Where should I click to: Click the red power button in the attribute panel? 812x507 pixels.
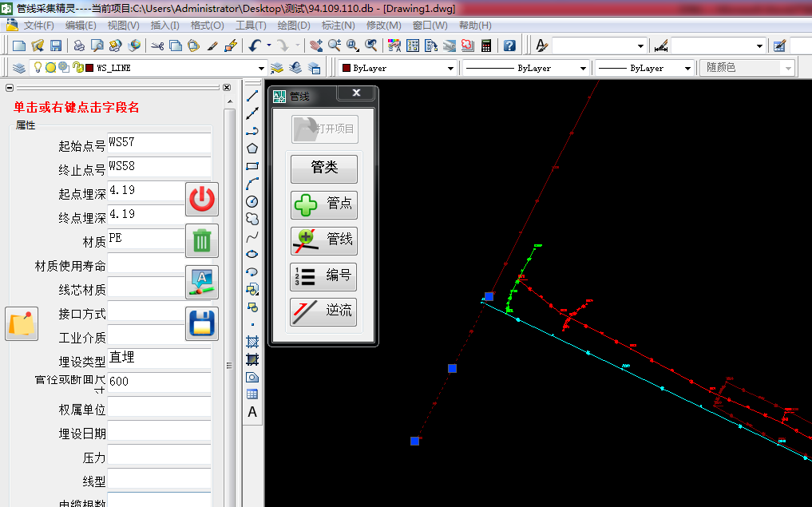pos(202,199)
